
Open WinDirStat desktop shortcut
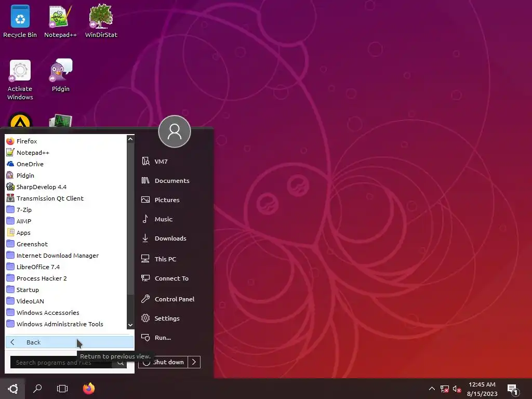(101, 21)
